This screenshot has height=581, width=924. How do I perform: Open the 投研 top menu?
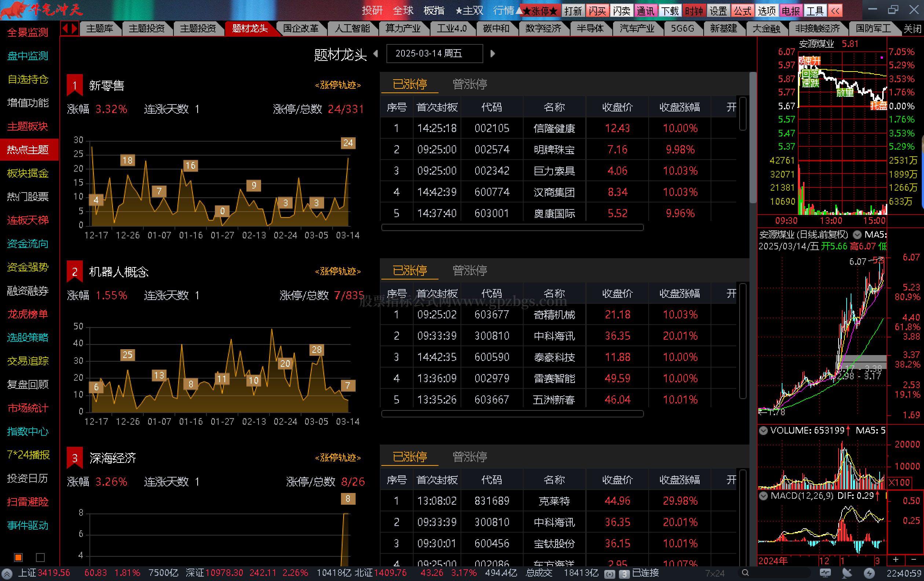pos(372,10)
